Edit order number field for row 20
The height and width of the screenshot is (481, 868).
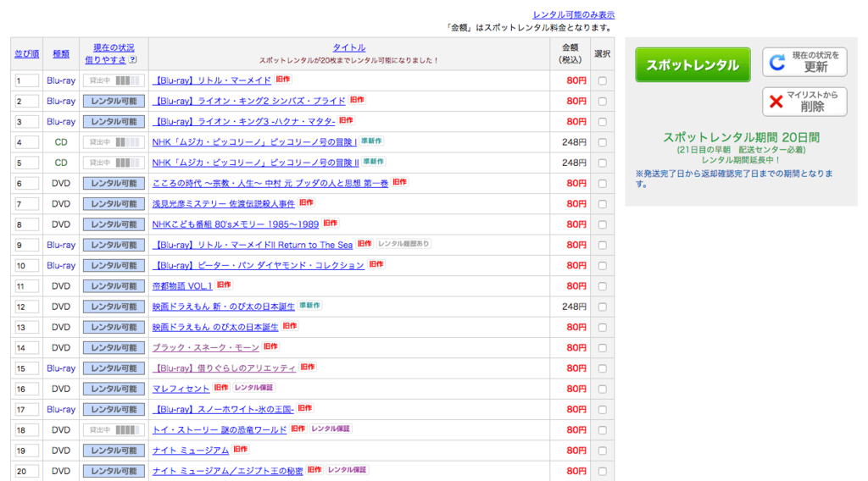(26, 471)
